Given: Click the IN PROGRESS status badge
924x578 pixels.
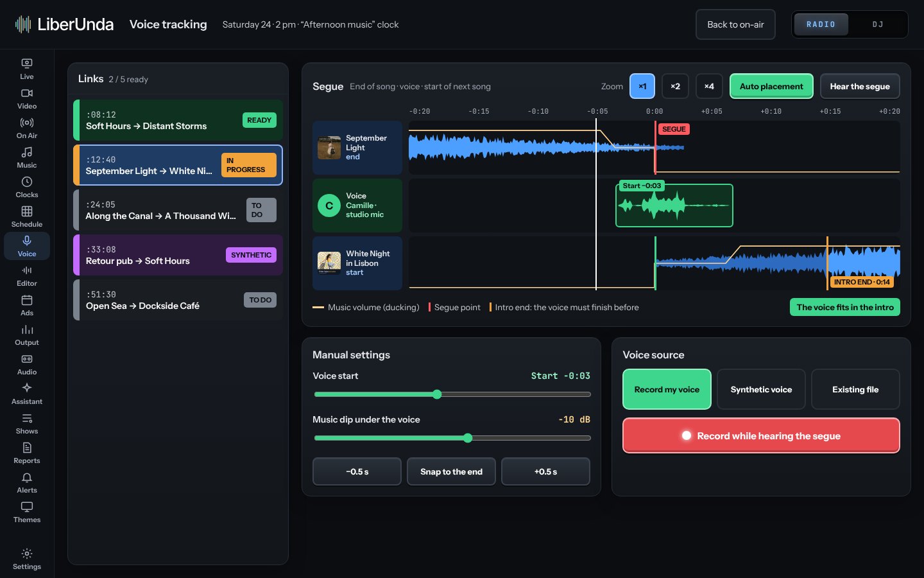Looking at the screenshot, I should pyautogui.click(x=249, y=165).
